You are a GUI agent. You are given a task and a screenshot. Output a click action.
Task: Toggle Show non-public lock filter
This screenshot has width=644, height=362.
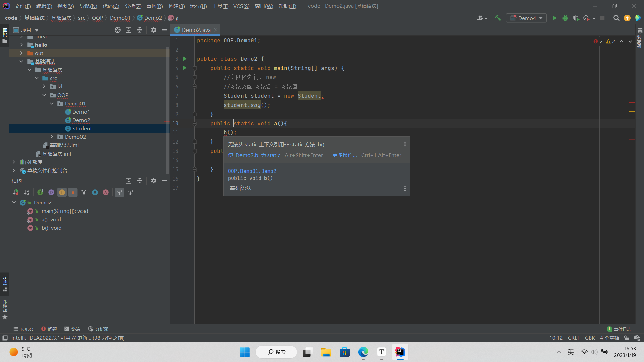tap(73, 192)
